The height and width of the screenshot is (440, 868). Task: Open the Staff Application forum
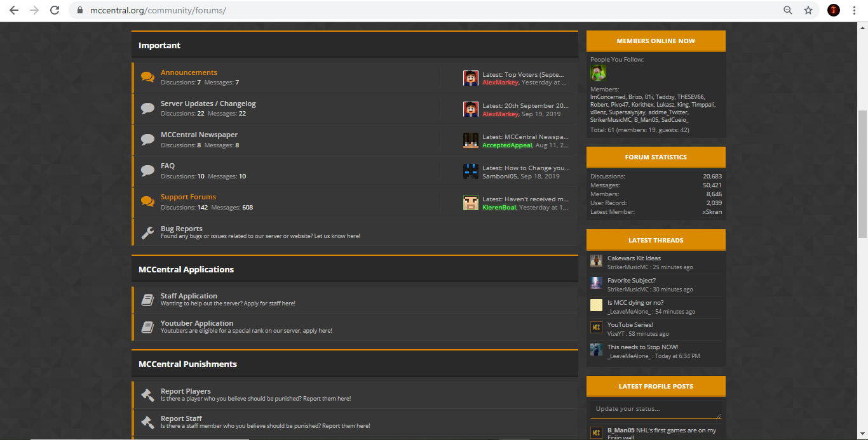189,296
